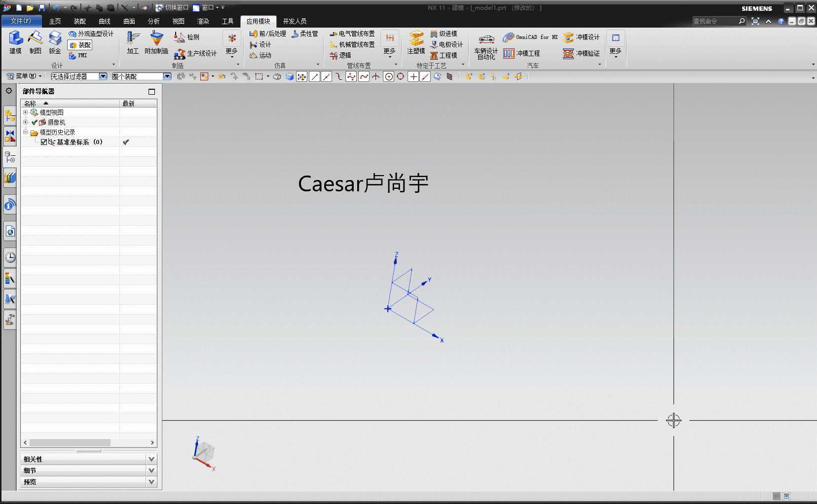The height and width of the screenshot is (504, 817).
Task: Collapse the 模型历史记录 tree node
Action: [x=25, y=132]
